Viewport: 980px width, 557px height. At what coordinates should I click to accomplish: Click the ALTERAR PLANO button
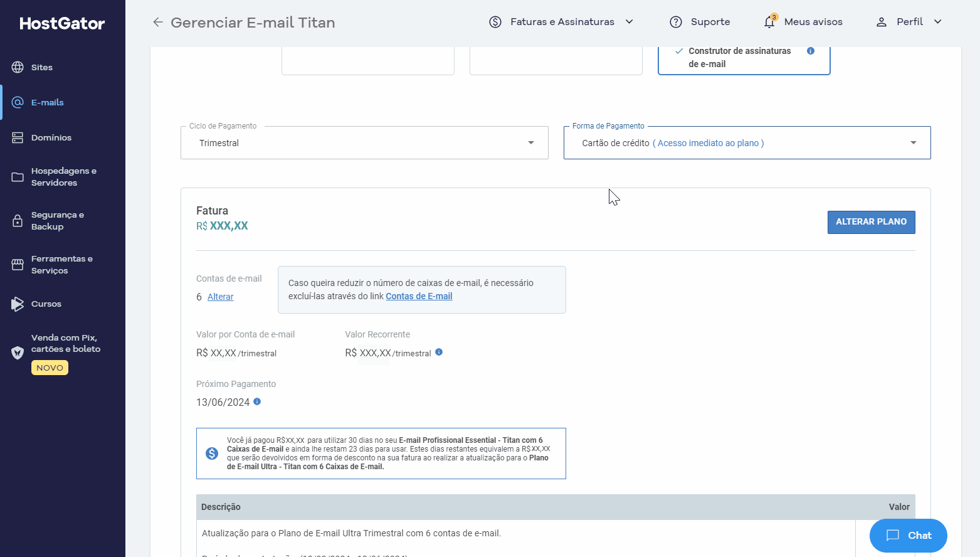tap(871, 222)
